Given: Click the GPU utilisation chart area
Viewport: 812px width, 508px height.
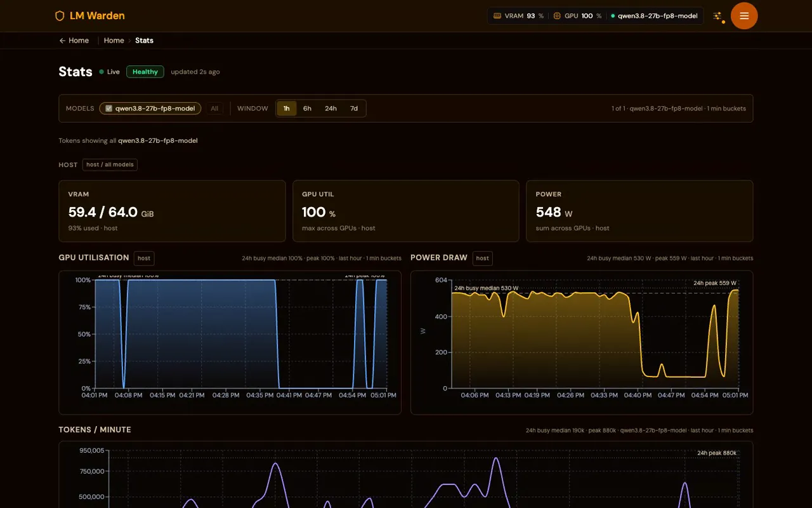Looking at the screenshot, I should (230, 342).
